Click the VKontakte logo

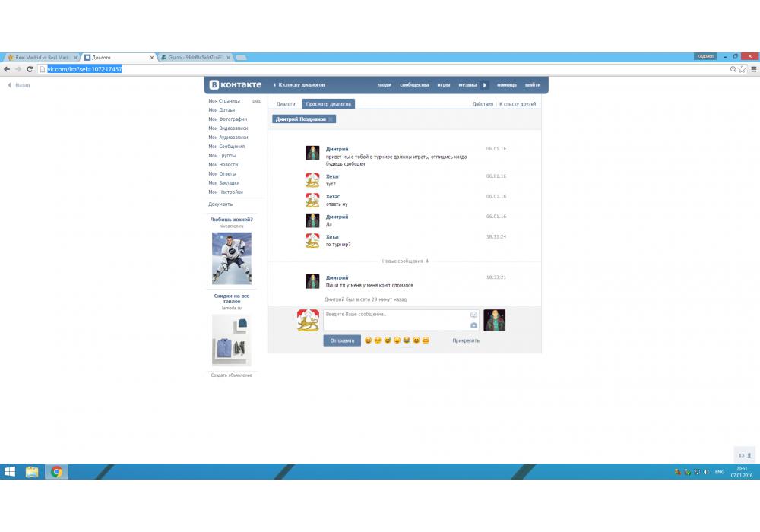[235, 85]
